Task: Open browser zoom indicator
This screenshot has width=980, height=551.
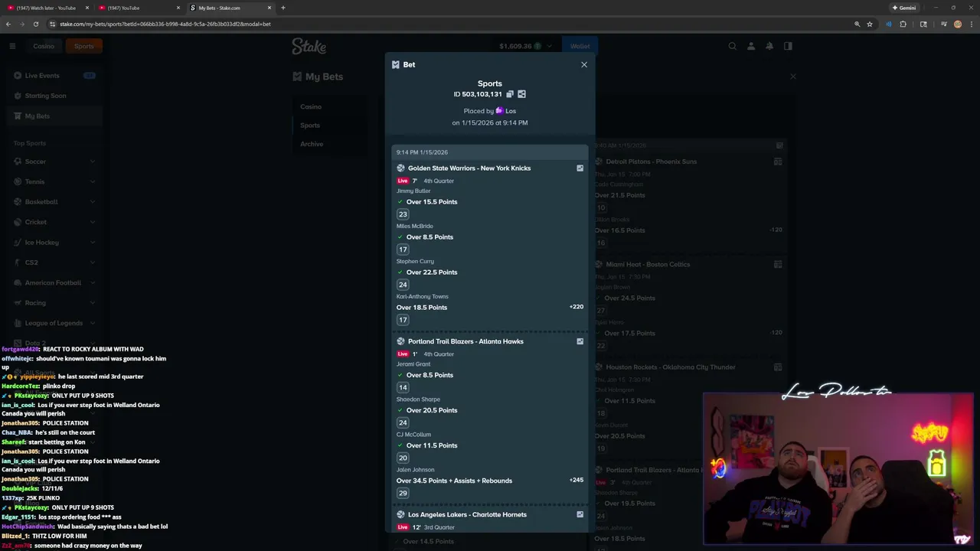Action: click(x=857, y=24)
